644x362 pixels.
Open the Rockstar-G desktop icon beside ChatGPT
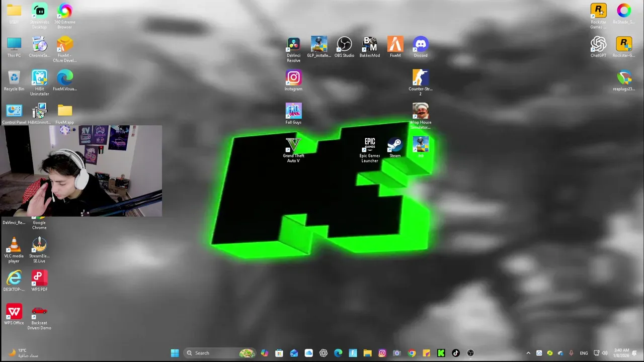coord(624,47)
